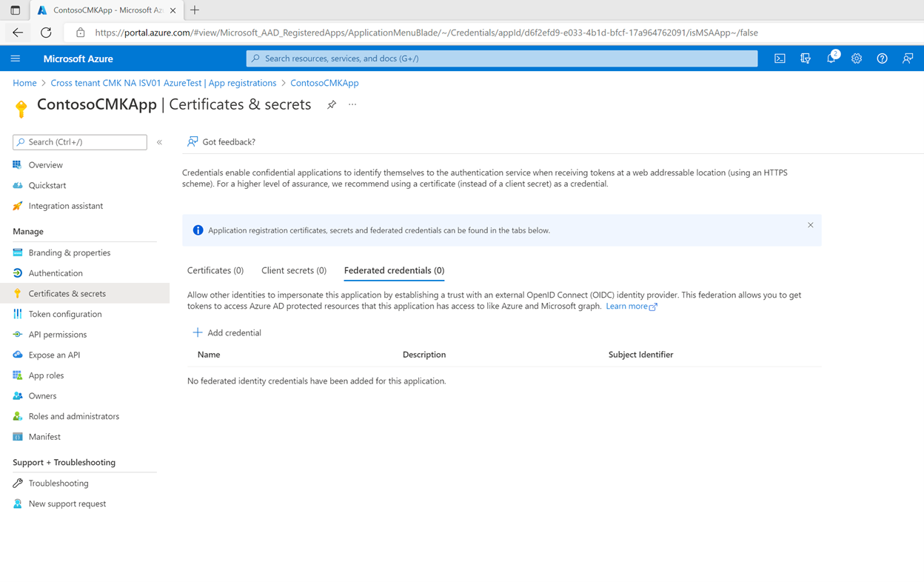Open the portal settings gear
Viewport: 924px width, 582px height.
(x=857, y=58)
